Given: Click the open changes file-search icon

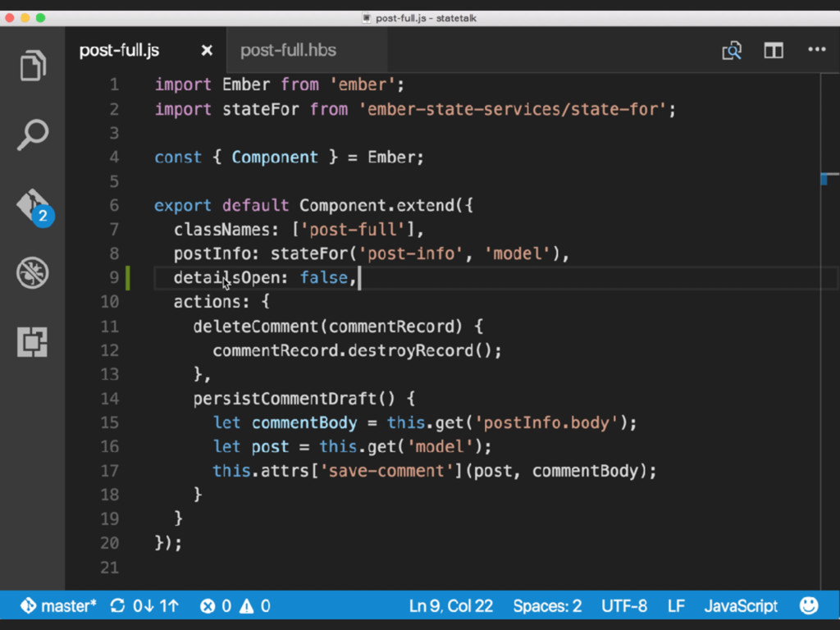Looking at the screenshot, I should coord(732,50).
